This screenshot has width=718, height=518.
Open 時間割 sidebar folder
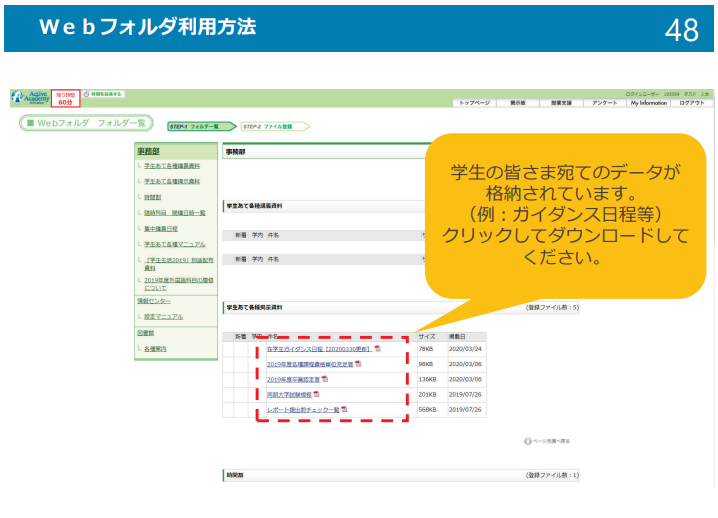point(152,197)
